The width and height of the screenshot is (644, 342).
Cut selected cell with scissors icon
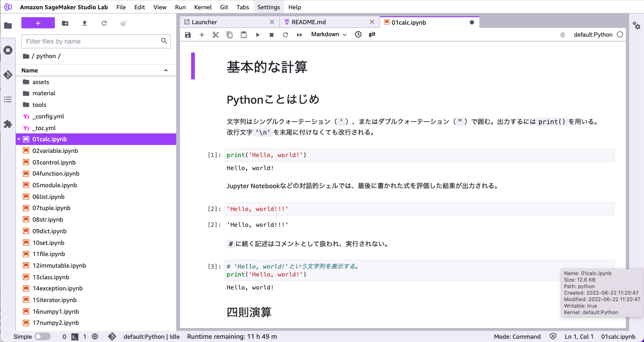216,35
